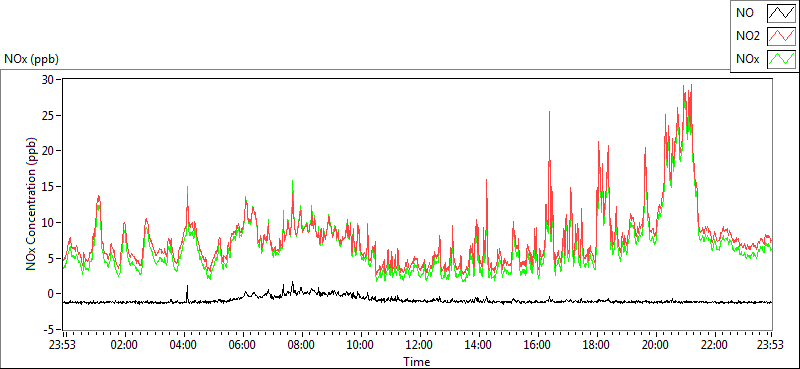Click the NOx Concentration (ppb) y-axis label
Screen dimensions: 800x369
pos(32,204)
